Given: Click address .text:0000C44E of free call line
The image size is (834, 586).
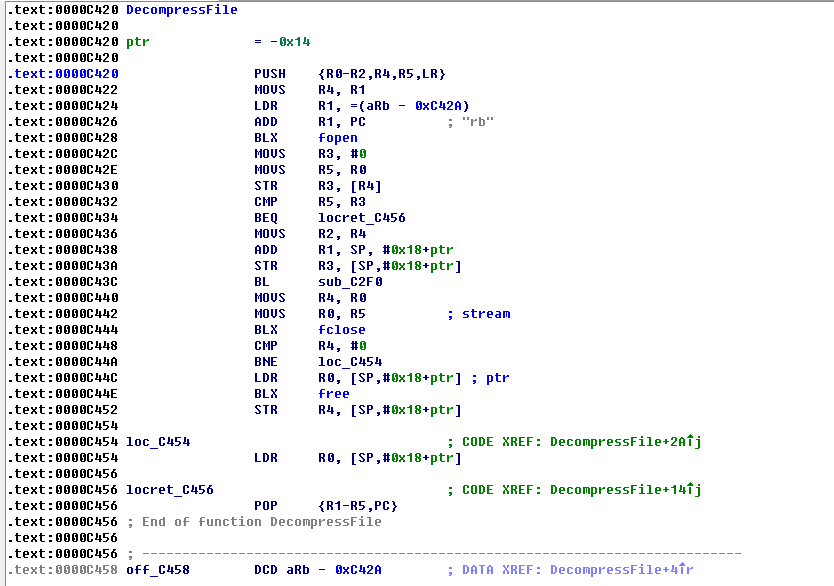Looking at the screenshot, I should pyautogui.click(x=63, y=394).
